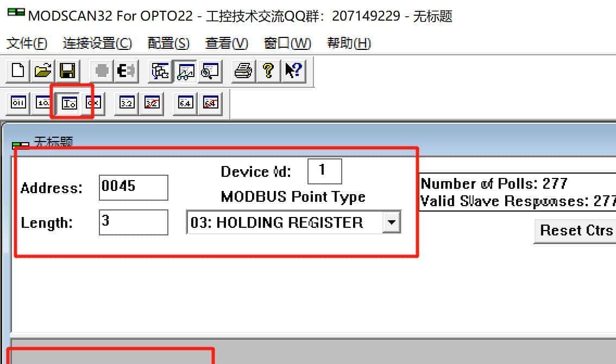Select 32-bit floating point display

click(125, 103)
